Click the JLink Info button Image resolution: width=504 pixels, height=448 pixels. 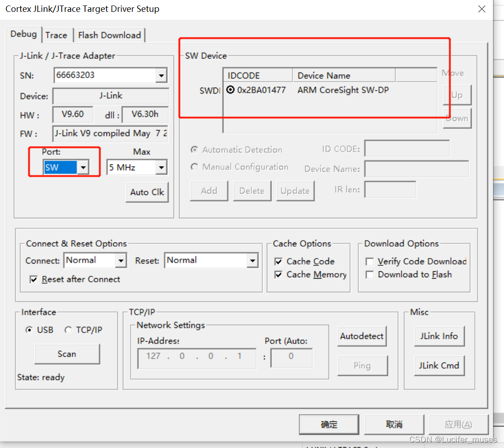point(439,336)
